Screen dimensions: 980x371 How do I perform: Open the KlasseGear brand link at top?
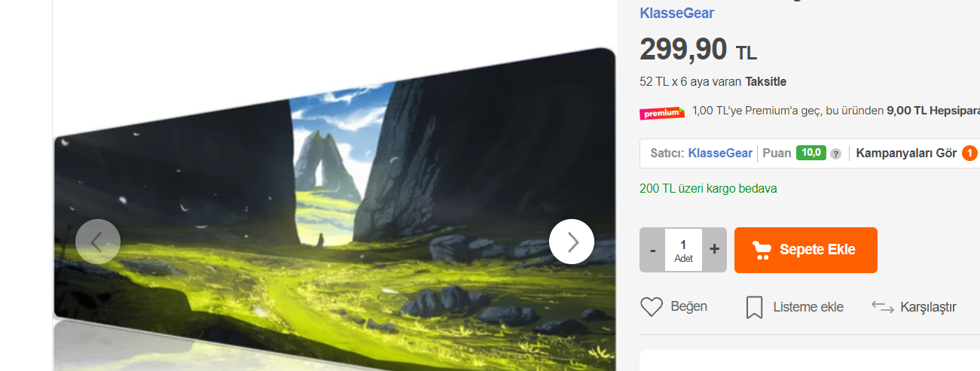click(677, 13)
